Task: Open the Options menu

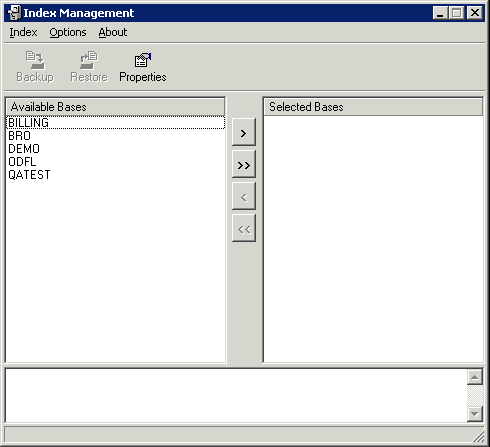Action: pos(68,32)
